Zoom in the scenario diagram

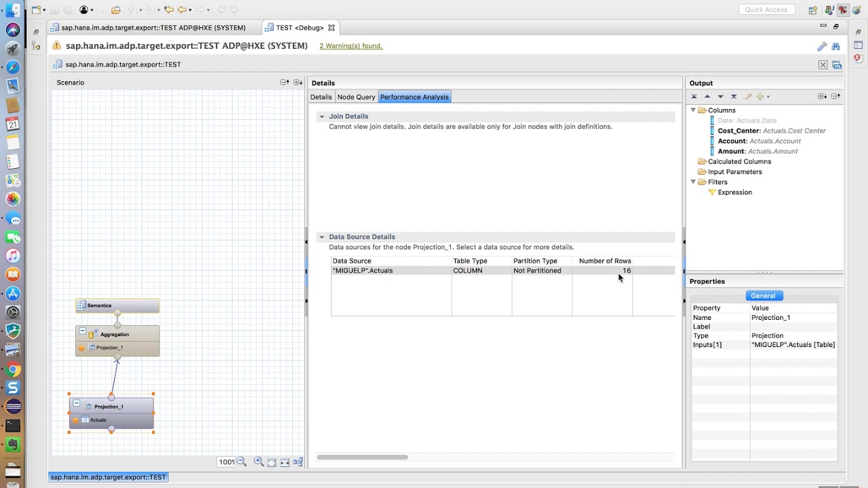tap(258, 462)
